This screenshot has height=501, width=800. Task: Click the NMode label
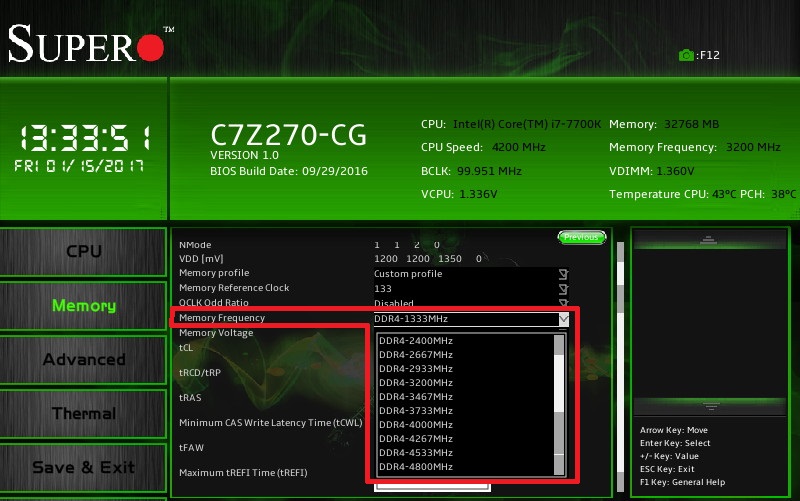[195, 245]
